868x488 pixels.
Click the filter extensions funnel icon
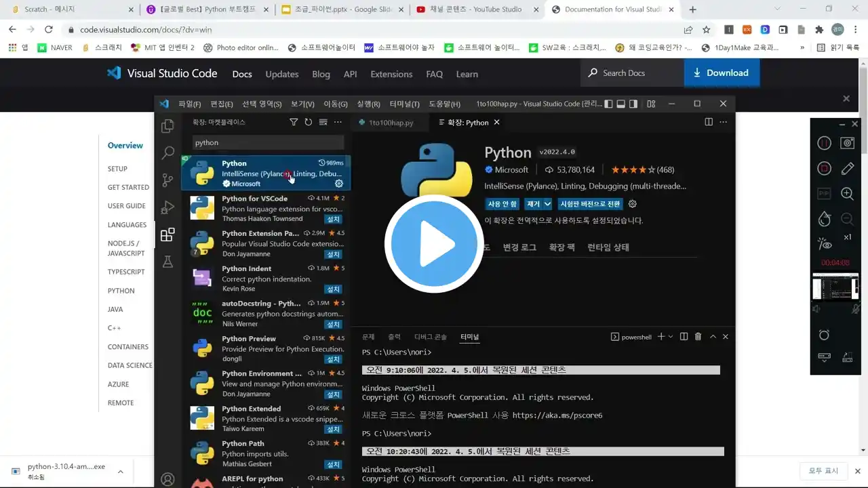(x=294, y=122)
